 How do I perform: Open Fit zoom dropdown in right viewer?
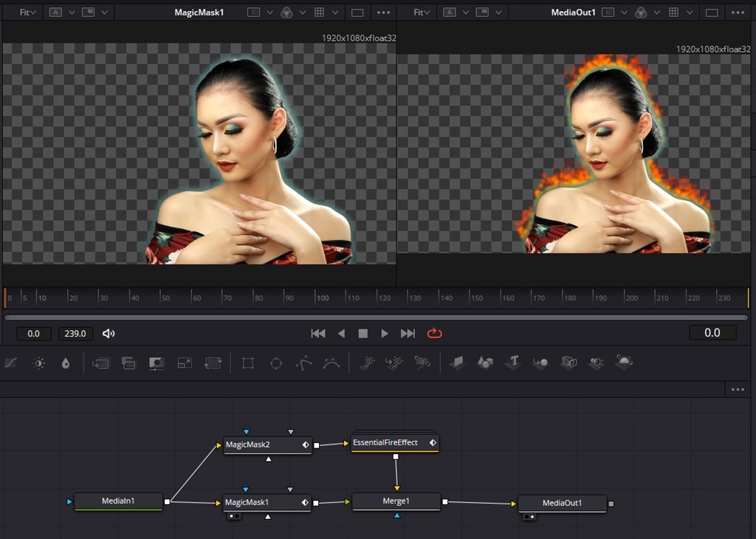coord(422,13)
